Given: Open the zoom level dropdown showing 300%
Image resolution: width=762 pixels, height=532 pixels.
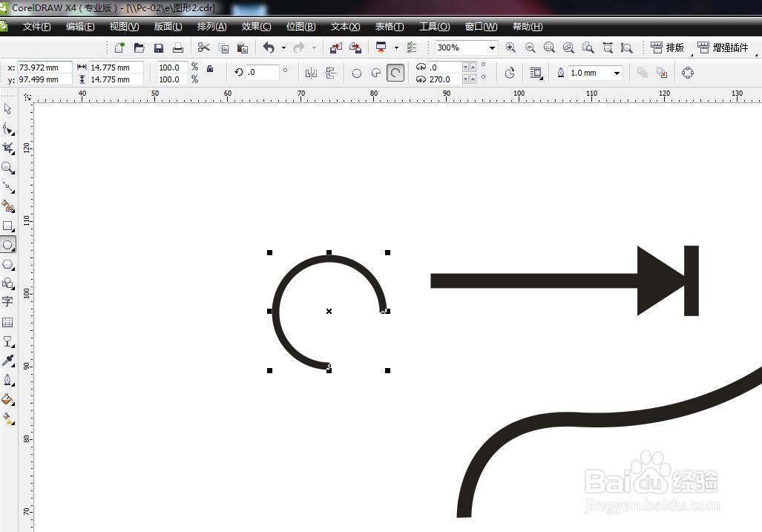Looking at the screenshot, I should click(491, 47).
